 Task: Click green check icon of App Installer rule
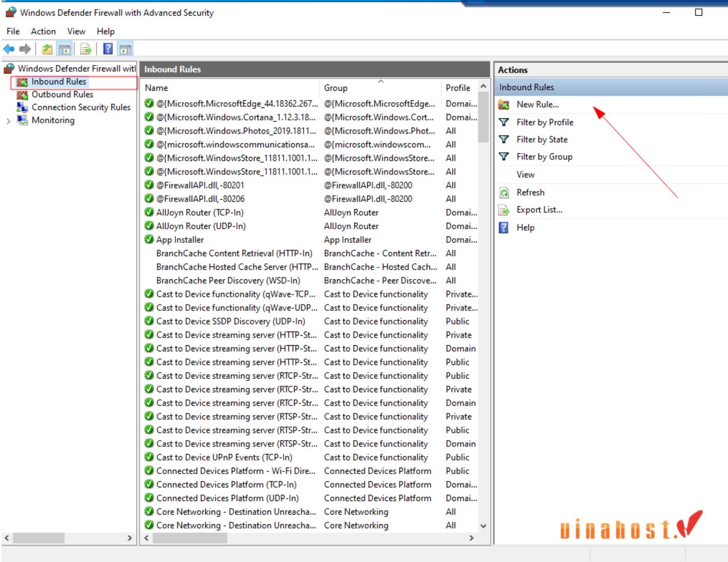[149, 239]
